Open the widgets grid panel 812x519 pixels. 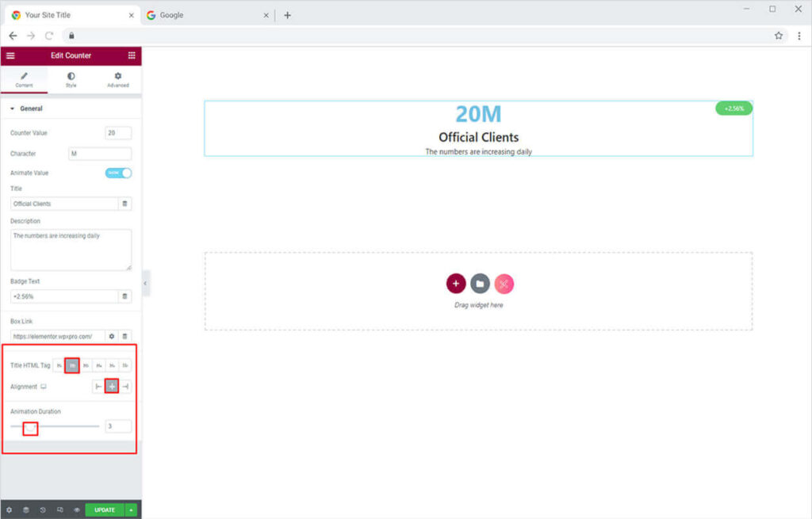pyautogui.click(x=132, y=55)
